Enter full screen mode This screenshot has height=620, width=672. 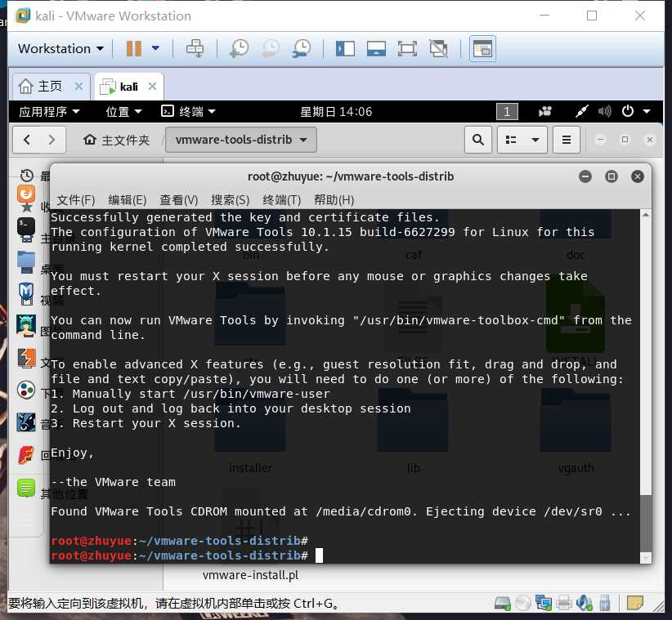click(x=407, y=49)
